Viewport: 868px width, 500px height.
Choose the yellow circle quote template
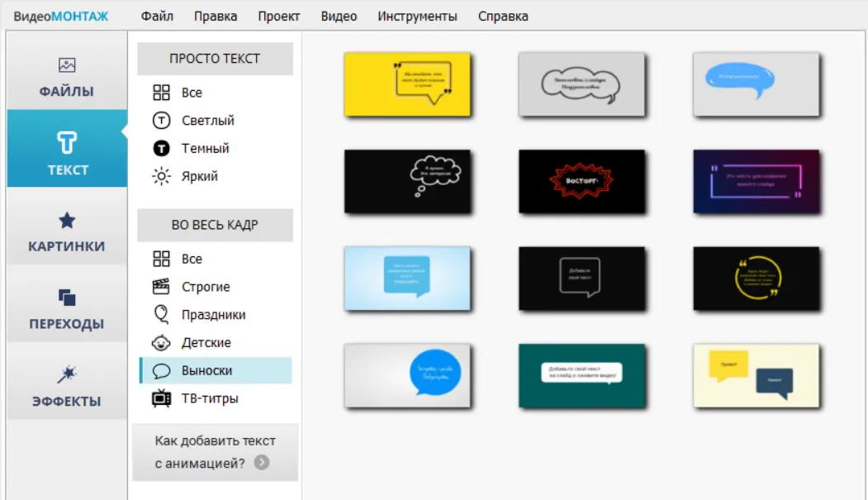757,279
